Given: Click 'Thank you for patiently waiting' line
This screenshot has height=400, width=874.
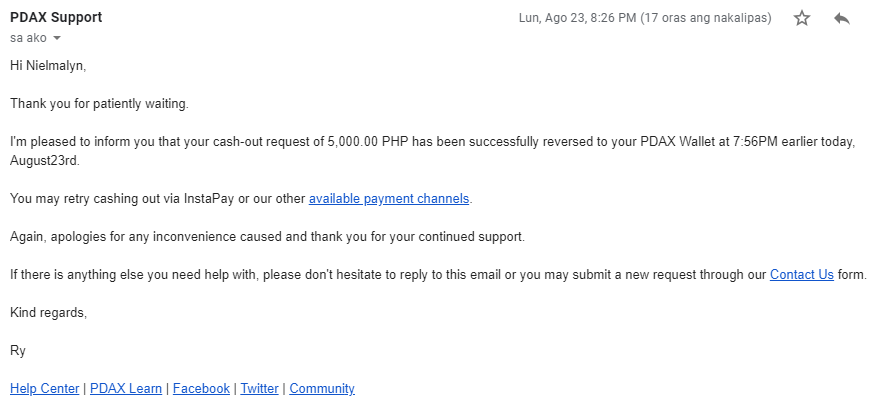Looking at the screenshot, I should coord(99,104).
